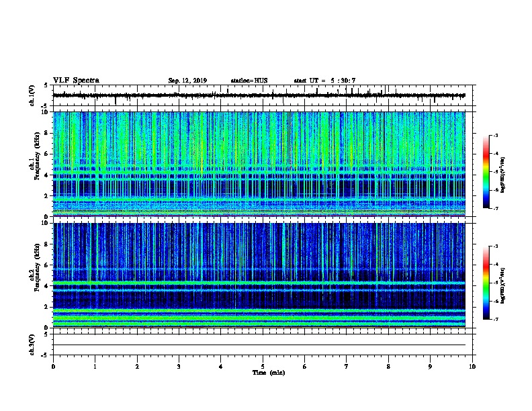The height and width of the screenshot is (411, 532).
Task: Click the flat ch.3 voltage line
Action: click(x=259, y=345)
